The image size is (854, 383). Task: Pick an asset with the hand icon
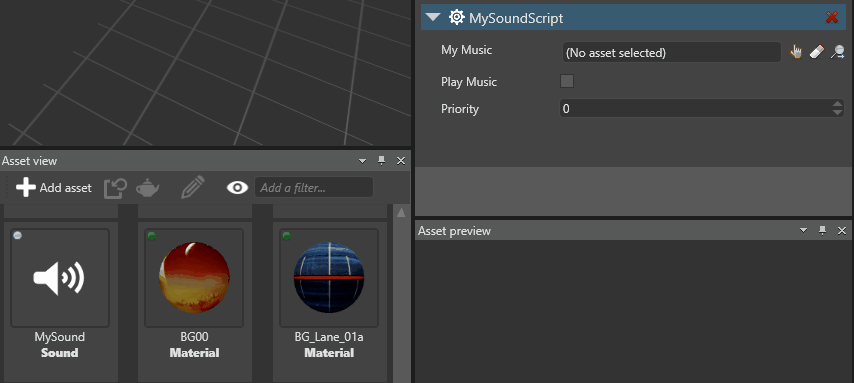point(796,52)
